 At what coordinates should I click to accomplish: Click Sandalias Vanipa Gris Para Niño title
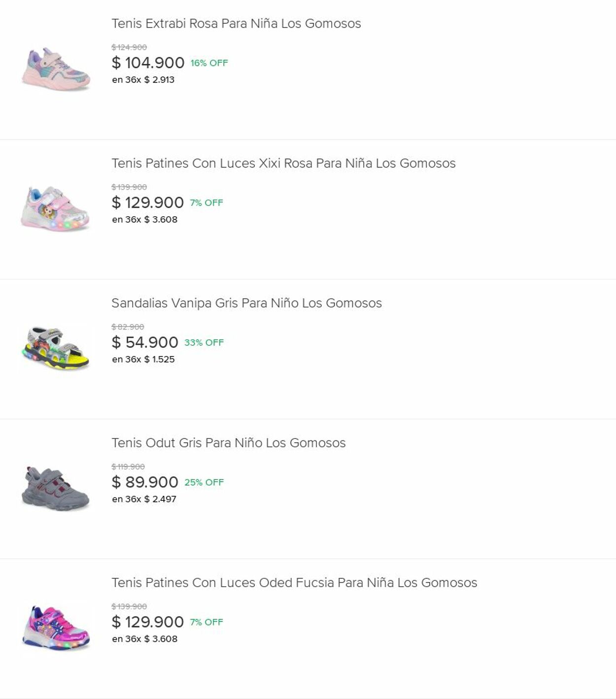click(x=246, y=303)
